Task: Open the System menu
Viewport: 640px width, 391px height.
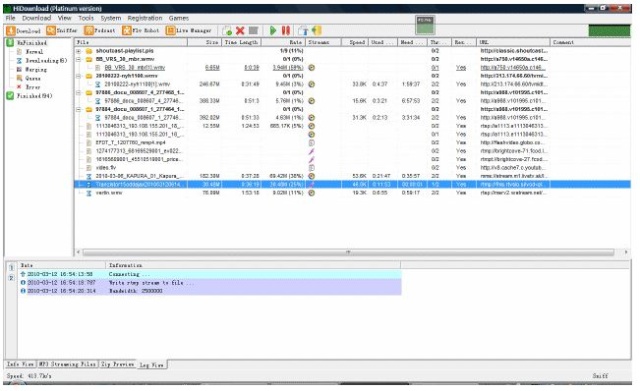Action: coord(111,18)
